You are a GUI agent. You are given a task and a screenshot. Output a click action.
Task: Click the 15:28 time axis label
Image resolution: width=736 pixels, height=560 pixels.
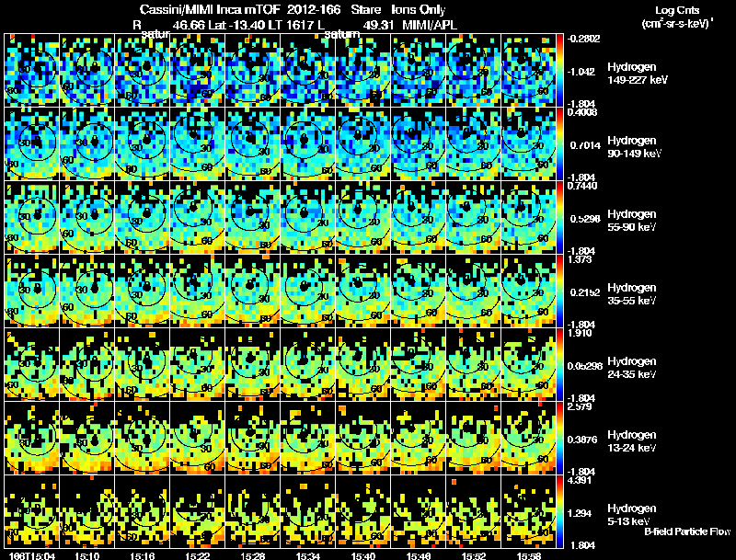coord(253,556)
